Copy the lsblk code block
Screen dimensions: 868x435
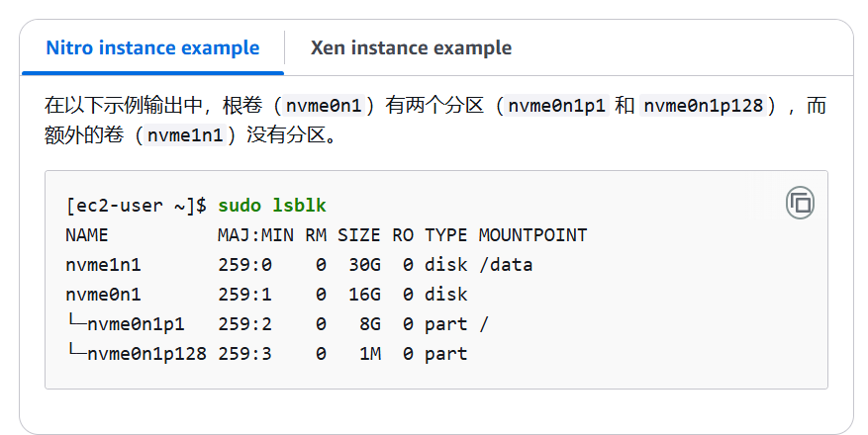[x=800, y=203]
